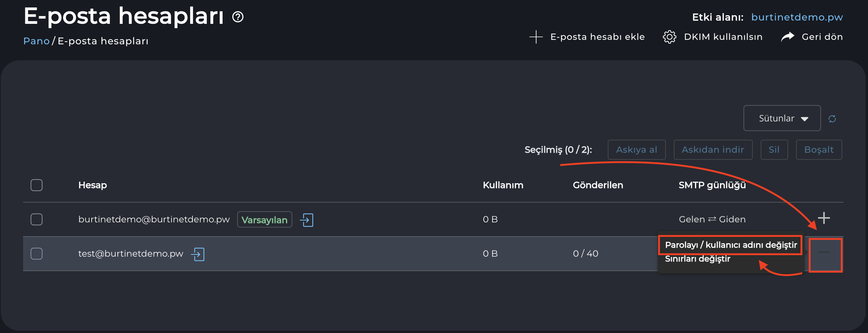
Task: Click the DKIM gear icon
Action: (x=669, y=37)
